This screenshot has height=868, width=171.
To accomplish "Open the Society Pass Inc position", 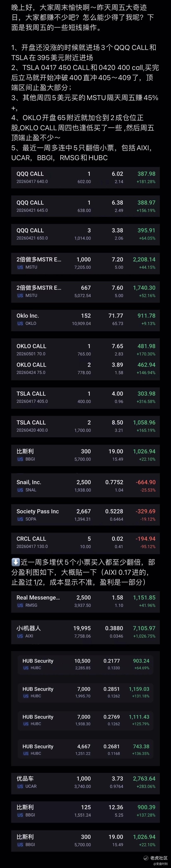I will 85,514.
